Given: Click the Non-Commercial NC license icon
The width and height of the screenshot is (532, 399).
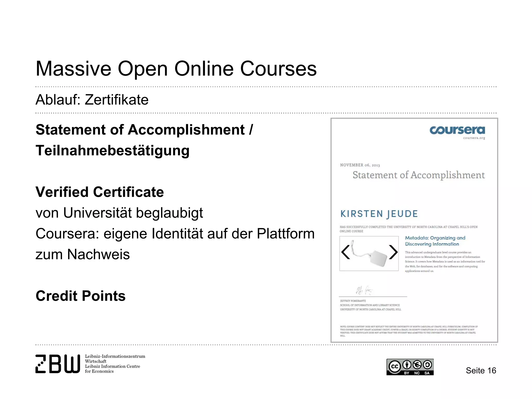Looking at the screenshot, I should coord(417,365).
